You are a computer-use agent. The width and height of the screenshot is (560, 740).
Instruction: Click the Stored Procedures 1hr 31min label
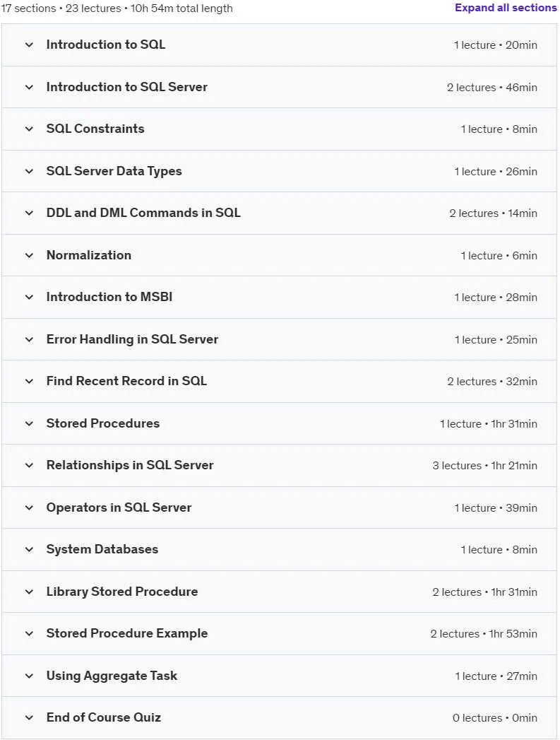click(514, 424)
